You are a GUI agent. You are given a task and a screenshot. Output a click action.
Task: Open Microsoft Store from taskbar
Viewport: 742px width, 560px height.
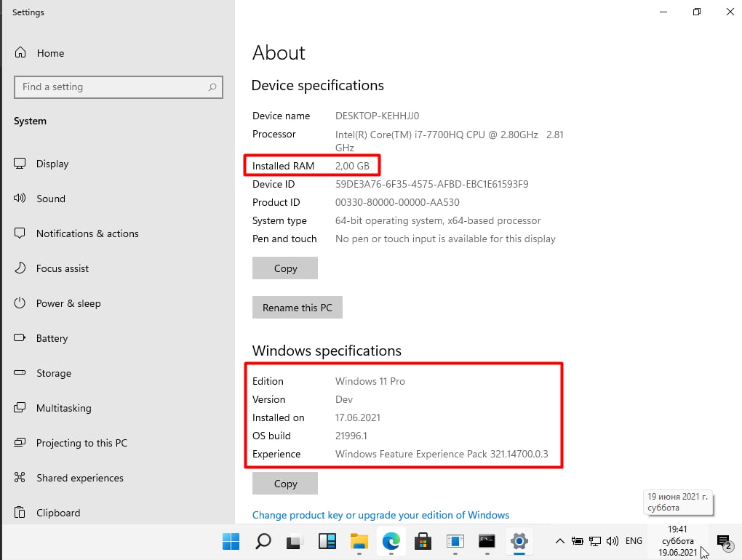pos(423,542)
